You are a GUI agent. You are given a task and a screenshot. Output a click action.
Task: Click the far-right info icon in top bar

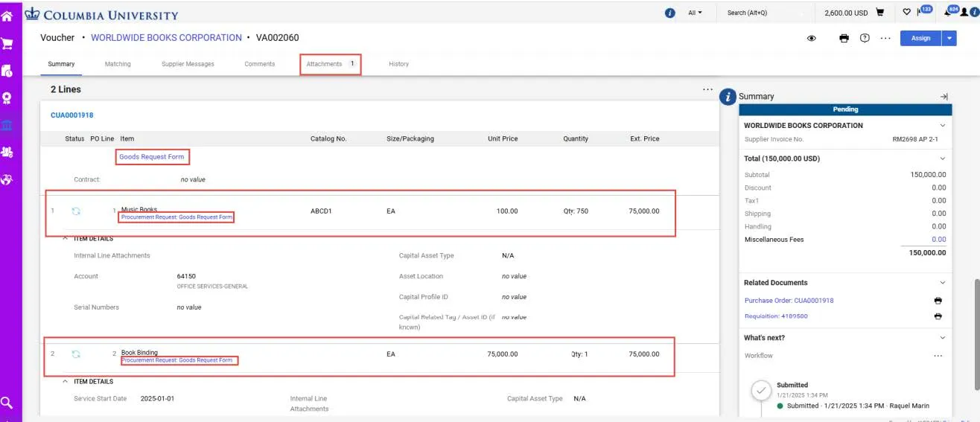pyautogui.click(x=975, y=13)
